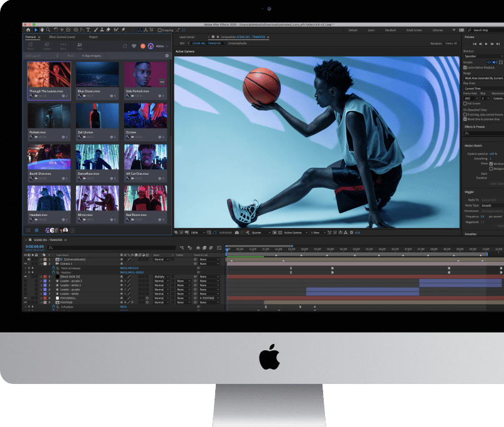Select the Red Room.mov thumbnail
The height and width of the screenshot is (427, 504).
[145, 199]
